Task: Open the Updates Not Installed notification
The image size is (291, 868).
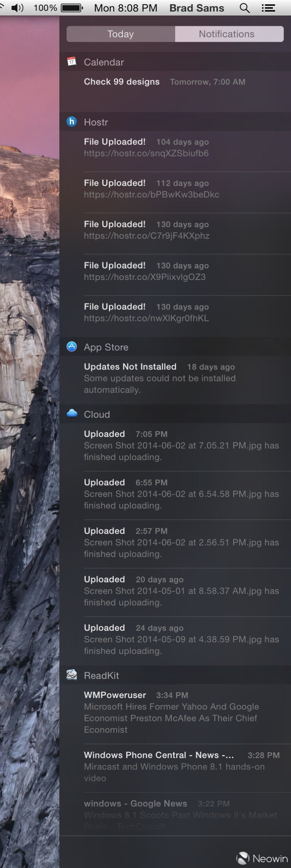Action: click(160, 378)
